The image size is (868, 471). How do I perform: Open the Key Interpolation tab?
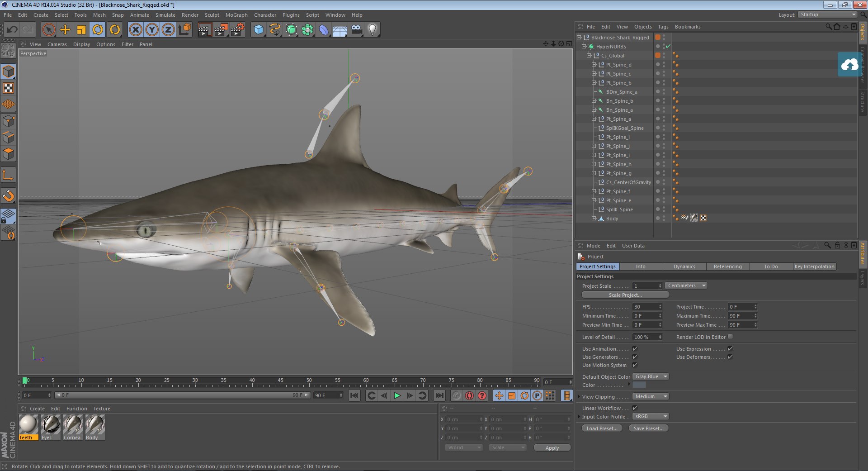[x=814, y=266]
